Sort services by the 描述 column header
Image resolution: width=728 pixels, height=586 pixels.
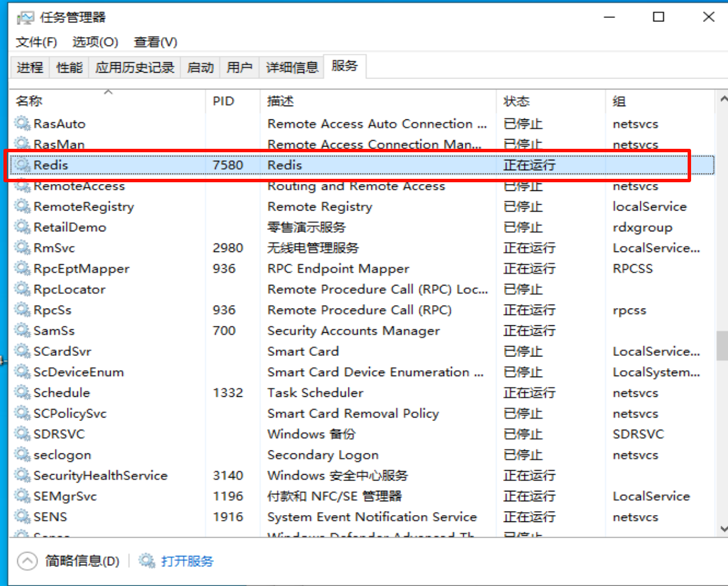click(x=378, y=101)
